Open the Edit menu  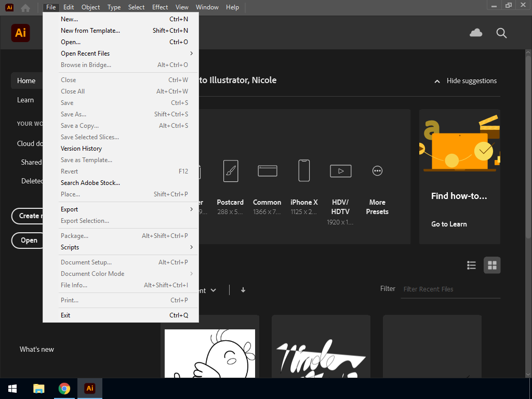pos(69,7)
